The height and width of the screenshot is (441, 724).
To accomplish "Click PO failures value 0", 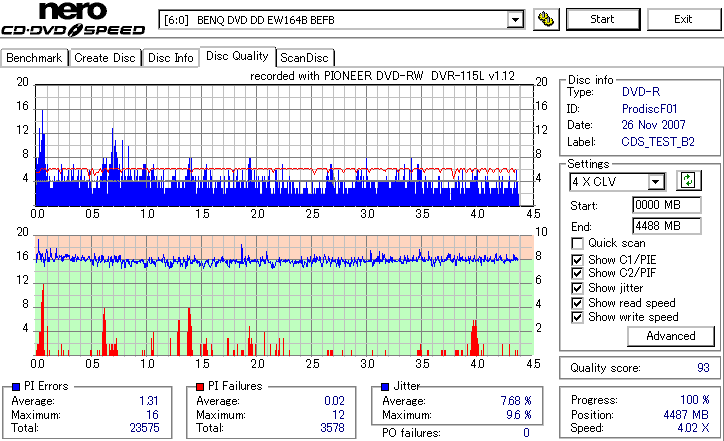I will tap(526, 433).
